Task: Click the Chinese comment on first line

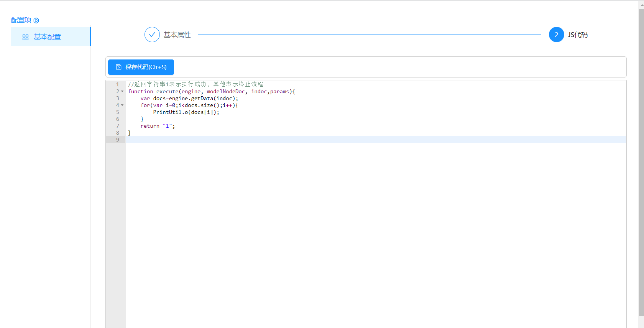Action: (x=195, y=84)
